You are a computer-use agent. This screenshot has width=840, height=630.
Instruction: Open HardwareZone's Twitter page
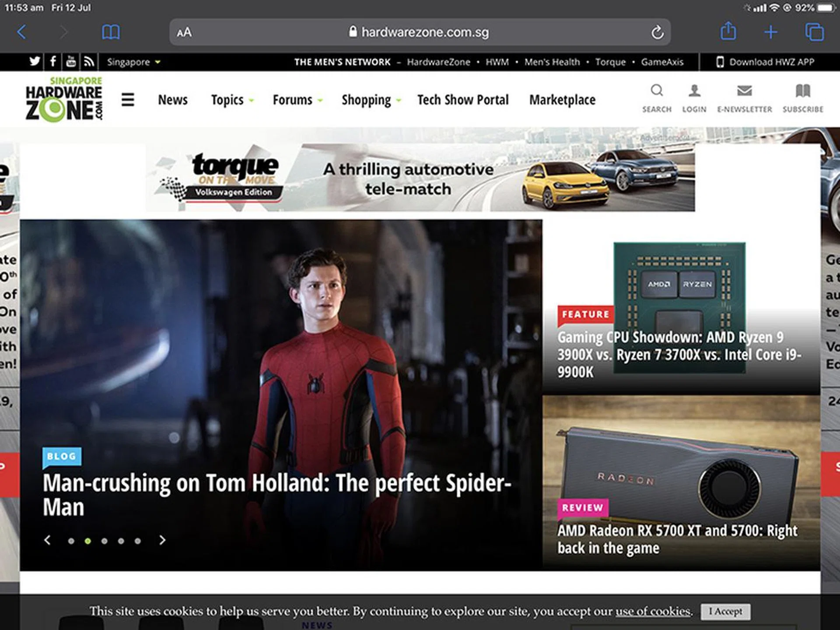pos(35,62)
